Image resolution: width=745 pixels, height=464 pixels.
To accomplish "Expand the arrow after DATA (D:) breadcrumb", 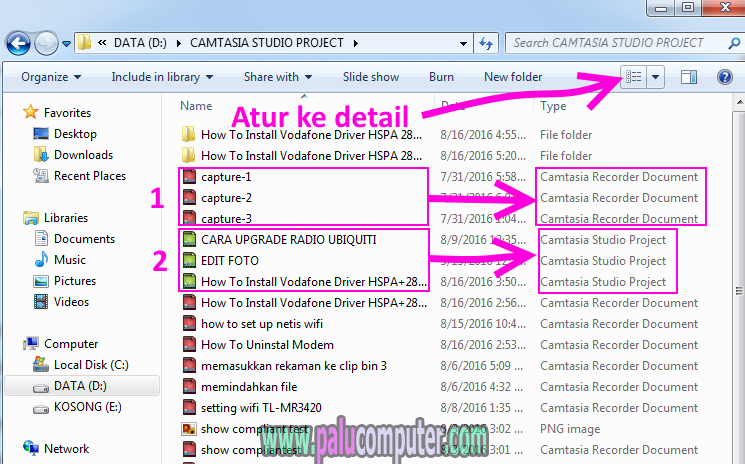I will [x=179, y=43].
